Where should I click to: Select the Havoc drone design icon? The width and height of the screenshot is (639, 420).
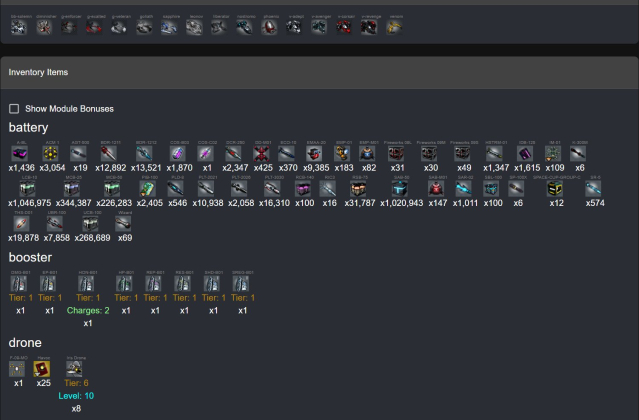coord(42,369)
